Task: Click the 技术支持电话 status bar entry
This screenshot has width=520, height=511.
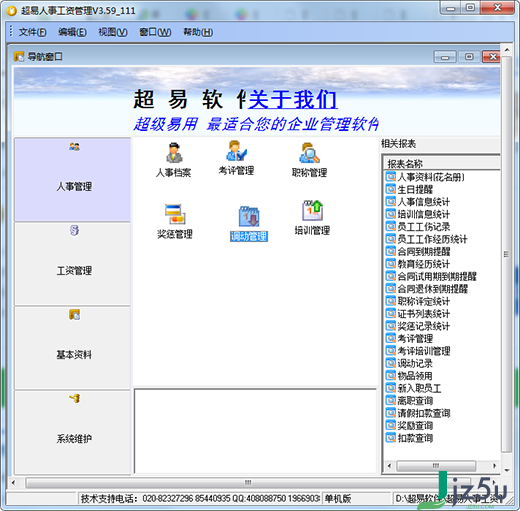Action: (199, 499)
